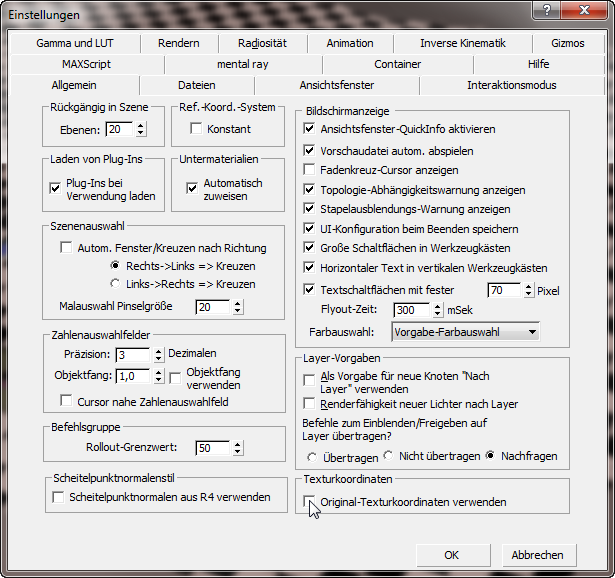Click the Flyout-Zeit value field

pyautogui.click(x=411, y=310)
